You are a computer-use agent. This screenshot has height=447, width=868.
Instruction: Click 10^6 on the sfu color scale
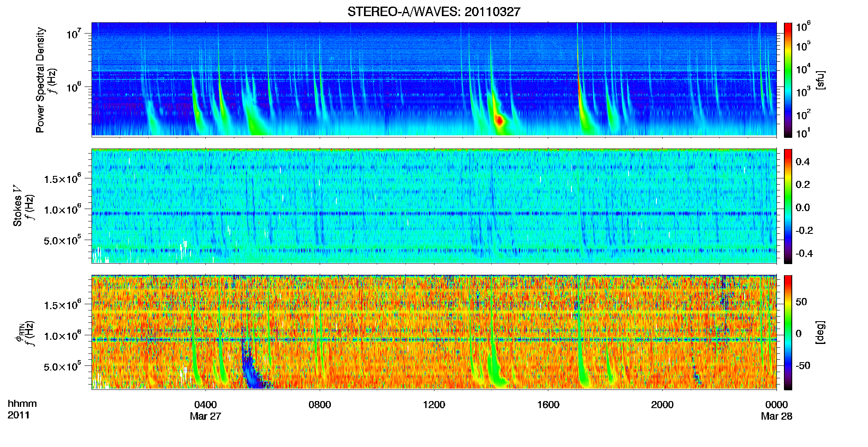tap(803, 26)
